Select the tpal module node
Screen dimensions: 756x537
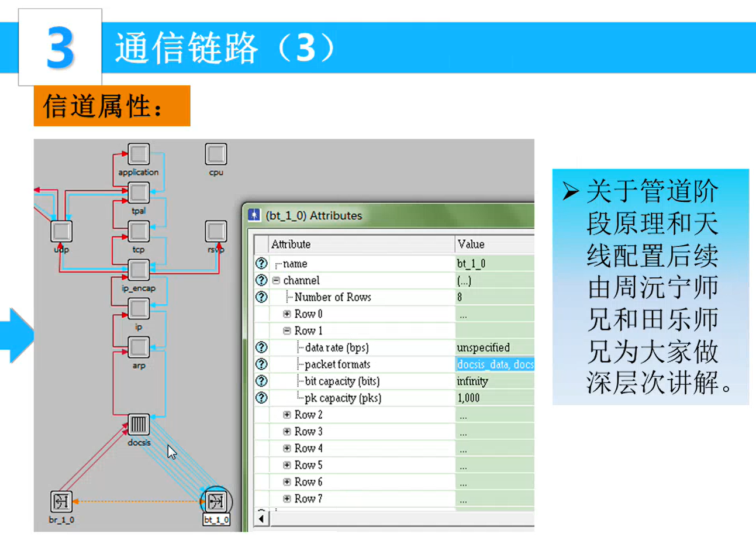[139, 193]
